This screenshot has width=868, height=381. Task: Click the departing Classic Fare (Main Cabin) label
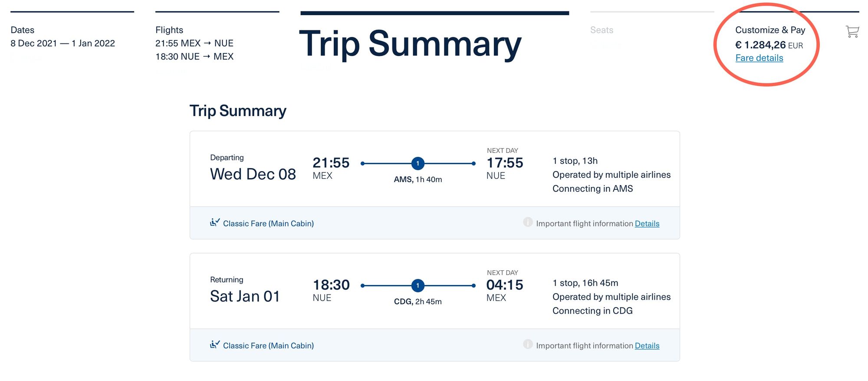(x=268, y=223)
